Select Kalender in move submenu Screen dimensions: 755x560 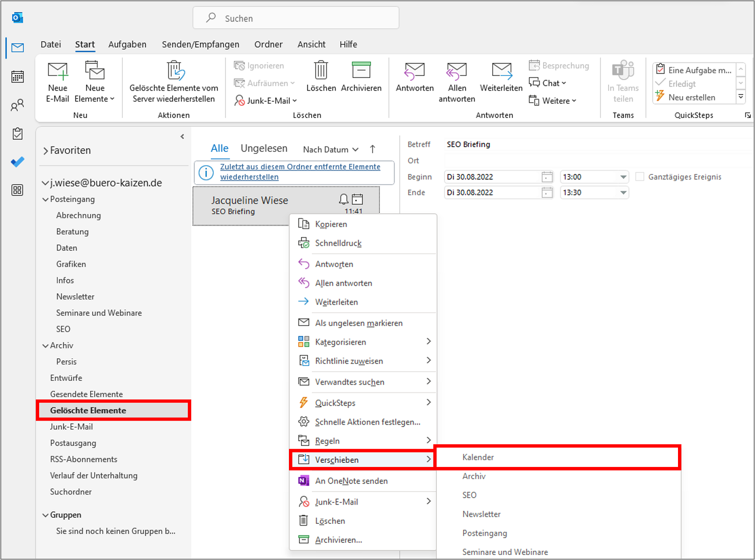click(557, 457)
